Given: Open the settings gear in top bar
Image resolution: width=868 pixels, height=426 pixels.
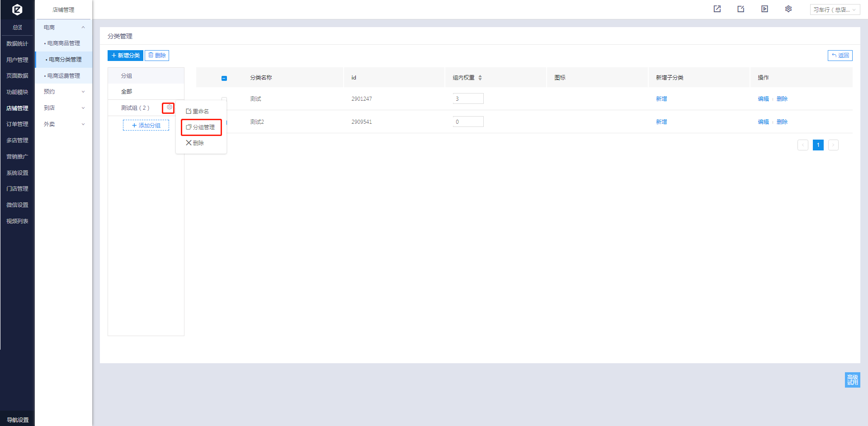Looking at the screenshot, I should tap(788, 9).
